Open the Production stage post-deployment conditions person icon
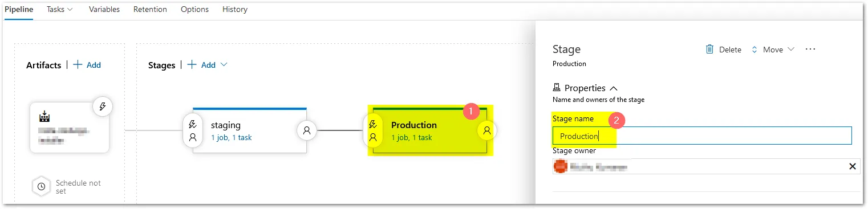 (487, 130)
